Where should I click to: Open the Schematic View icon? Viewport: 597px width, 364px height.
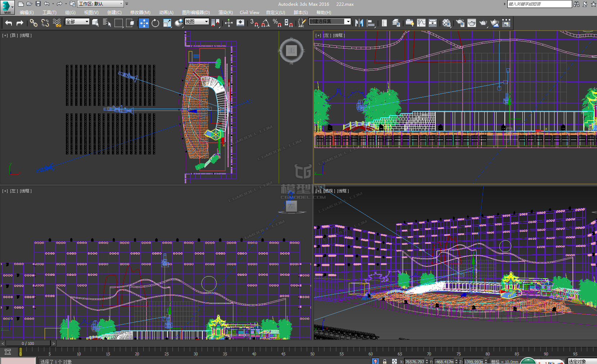(433, 23)
